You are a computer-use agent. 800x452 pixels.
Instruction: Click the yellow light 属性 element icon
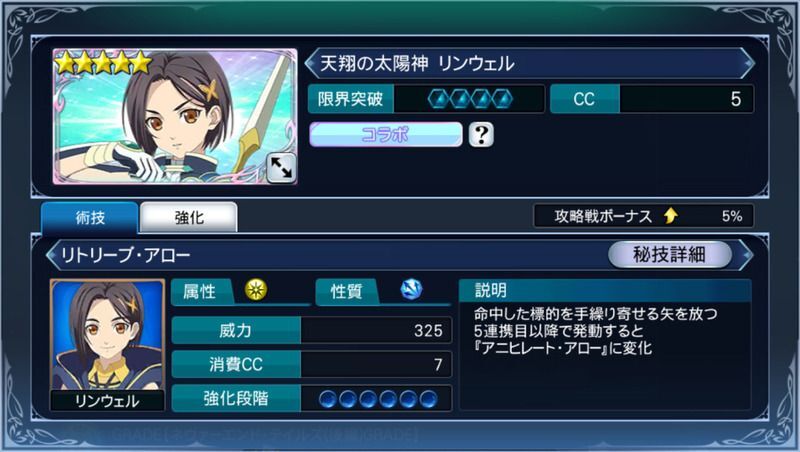tap(256, 290)
